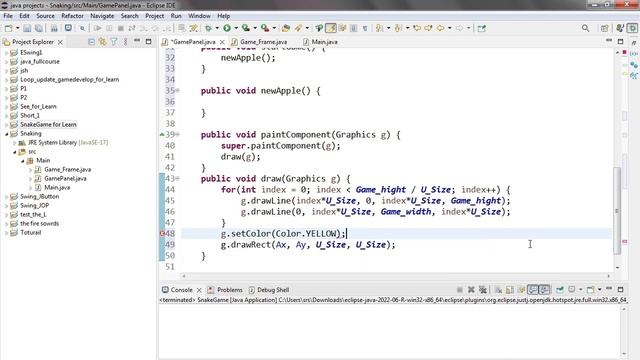
Task: Click the Terminate square icon in main toolbar
Action: [x=120, y=28]
